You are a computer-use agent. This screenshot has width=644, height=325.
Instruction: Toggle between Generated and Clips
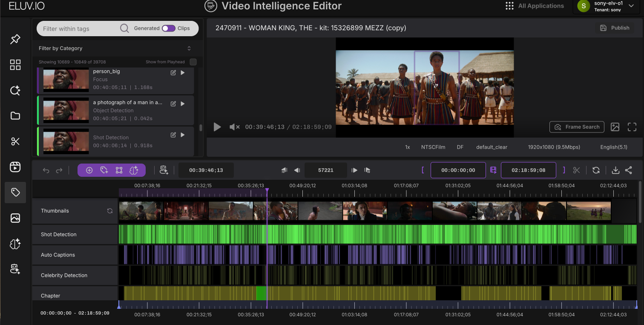point(169,29)
